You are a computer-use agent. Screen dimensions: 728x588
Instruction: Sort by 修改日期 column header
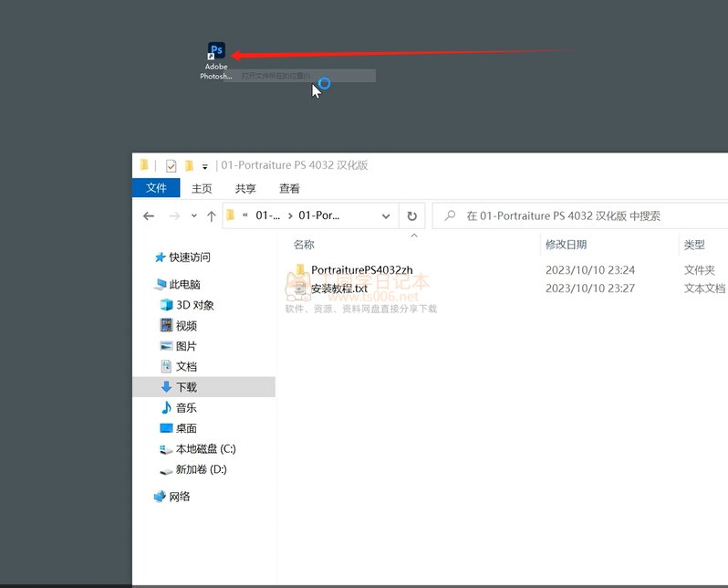tap(566, 245)
